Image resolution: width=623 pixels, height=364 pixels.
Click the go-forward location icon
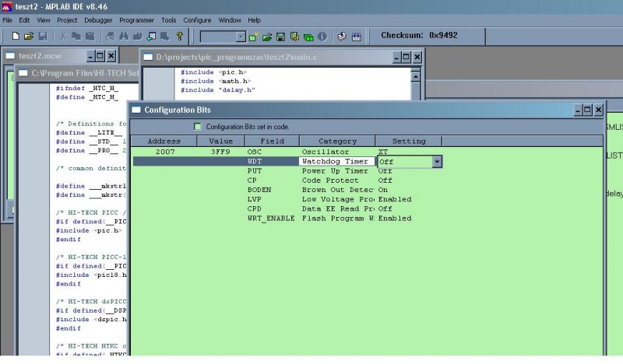coord(165,36)
